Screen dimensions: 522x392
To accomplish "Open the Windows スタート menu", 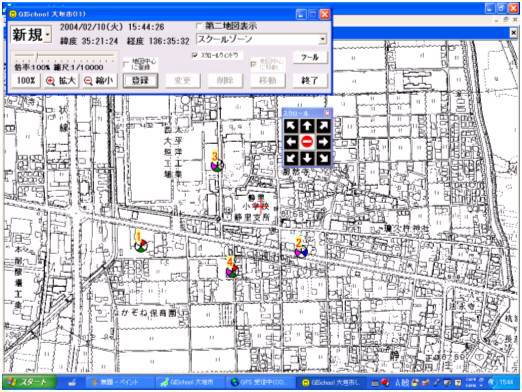I will point(28,382).
